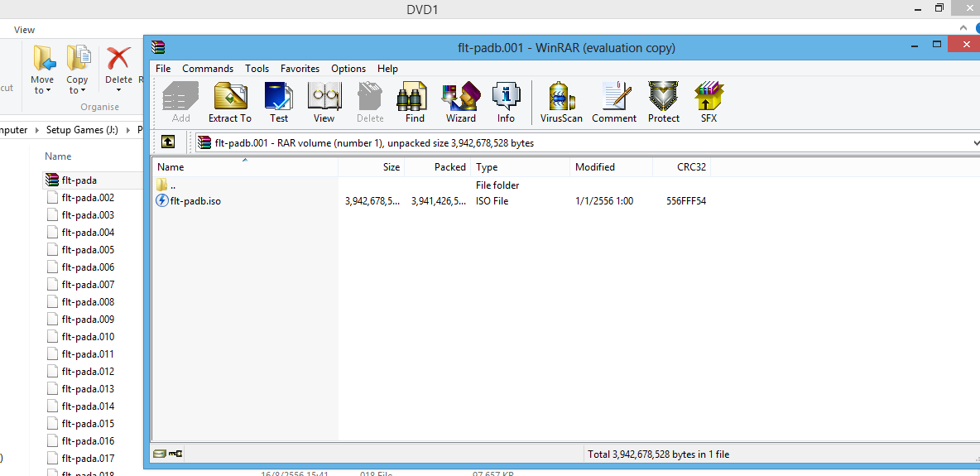This screenshot has height=476, width=980.
Task: Select flt-pada.015 in Explorer
Action: click(80, 424)
